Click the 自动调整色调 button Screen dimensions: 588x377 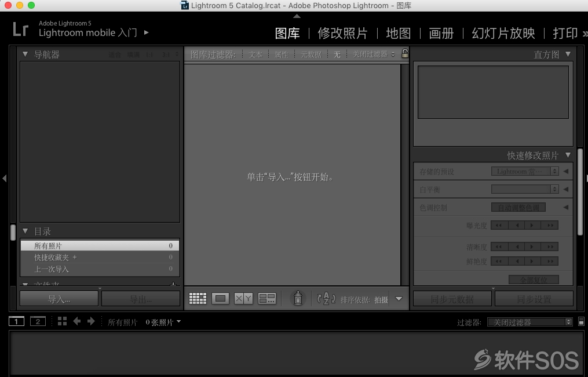[518, 207]
